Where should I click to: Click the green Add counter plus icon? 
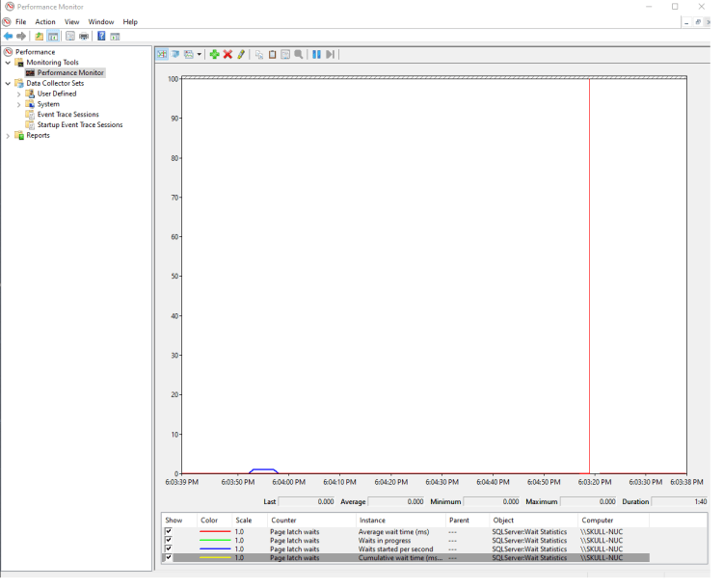click(214, 55)
